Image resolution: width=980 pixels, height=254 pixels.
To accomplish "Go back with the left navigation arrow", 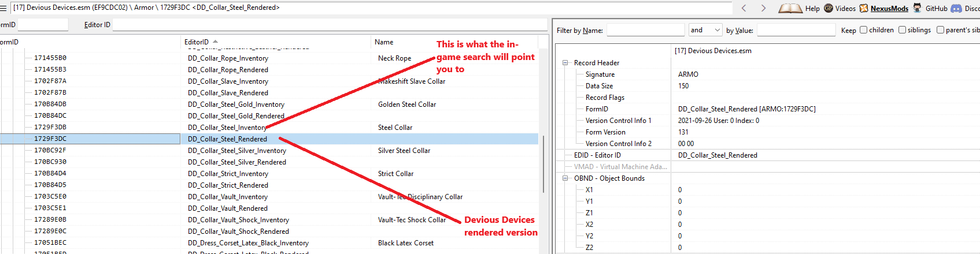I will [x=744, y=8].
